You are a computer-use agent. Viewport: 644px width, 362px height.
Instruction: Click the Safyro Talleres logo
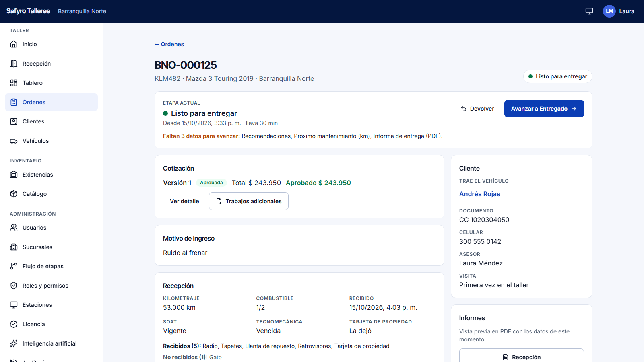(28, 11)
